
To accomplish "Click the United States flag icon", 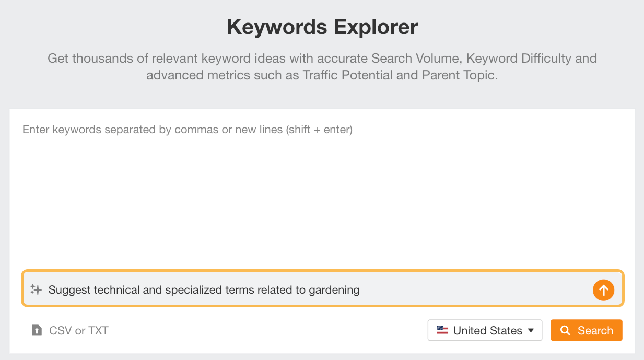I will 442,330.
